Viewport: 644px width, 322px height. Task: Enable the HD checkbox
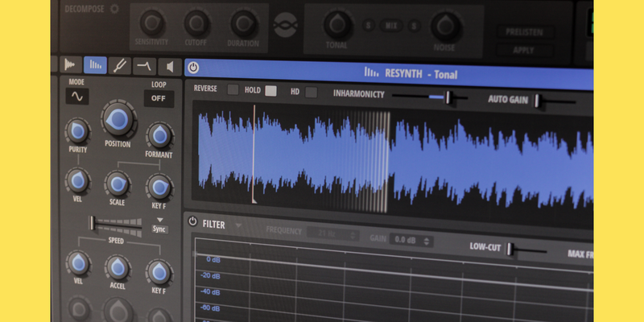[311, 92]
